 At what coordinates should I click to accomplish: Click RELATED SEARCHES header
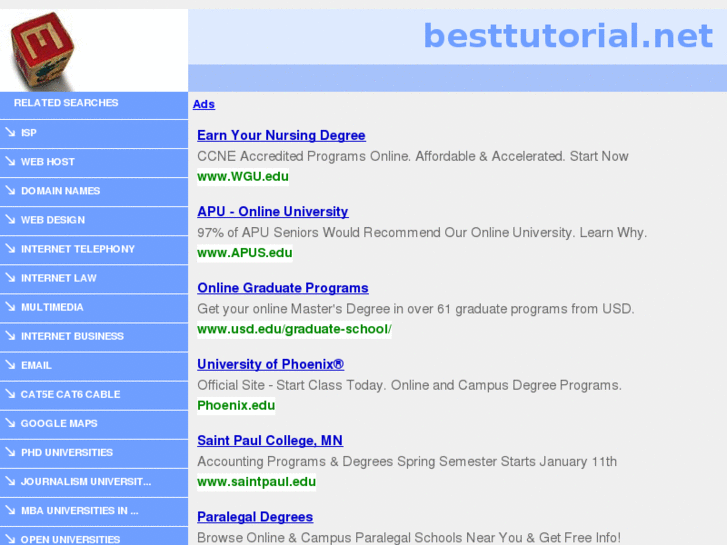coord(66,103)
